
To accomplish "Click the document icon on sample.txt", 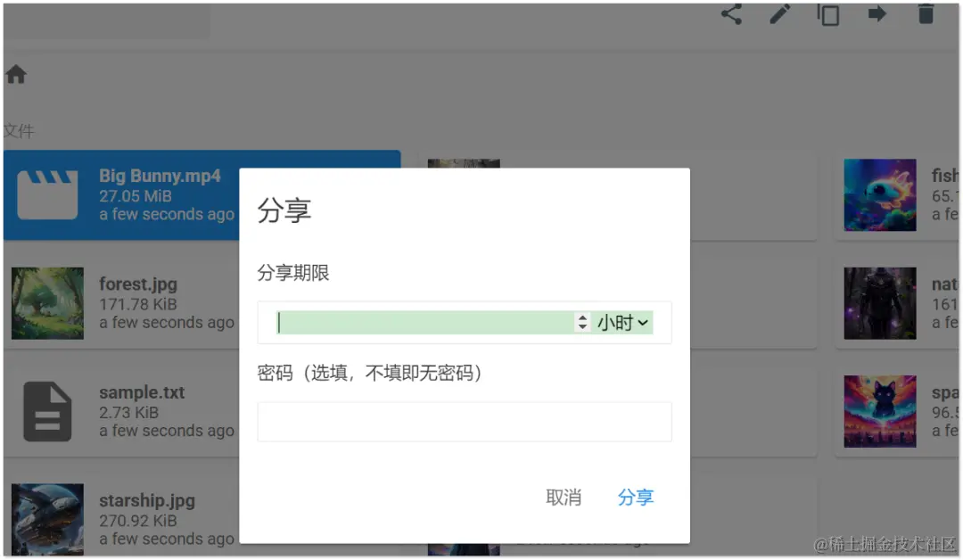I will click(46, 411).
